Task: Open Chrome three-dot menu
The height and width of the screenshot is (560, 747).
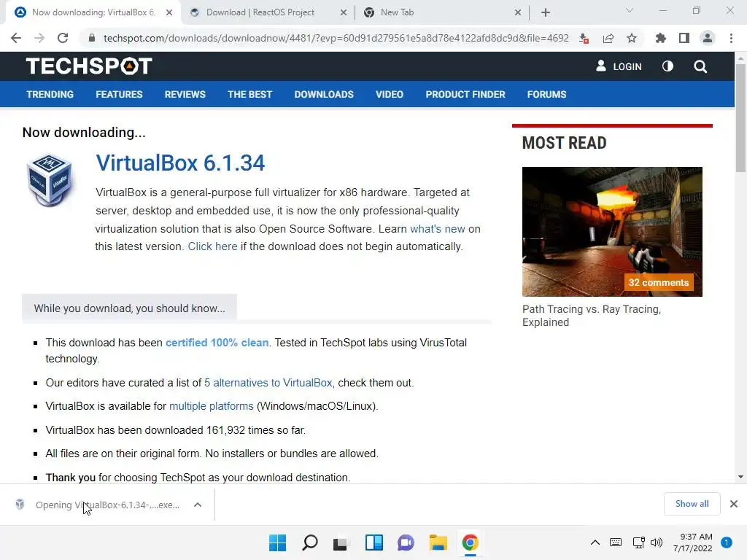Action: pyautogui.click(x=731, y=38)
